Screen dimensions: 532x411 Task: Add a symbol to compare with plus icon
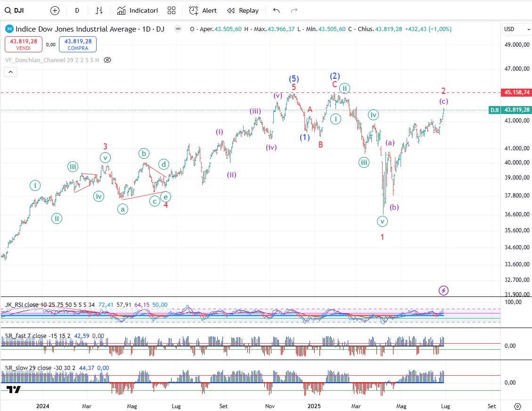(x=55, y=10)
